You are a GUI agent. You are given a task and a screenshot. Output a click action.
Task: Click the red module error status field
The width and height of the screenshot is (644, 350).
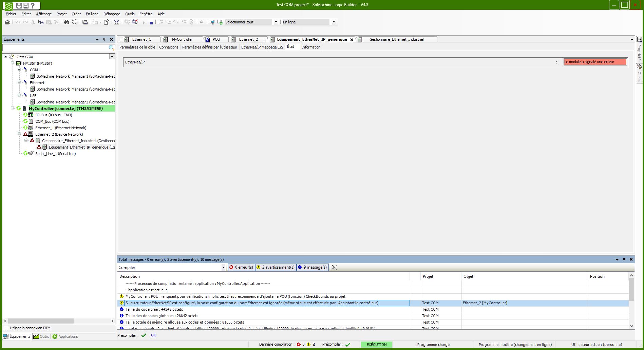click(x=595, y=62)
